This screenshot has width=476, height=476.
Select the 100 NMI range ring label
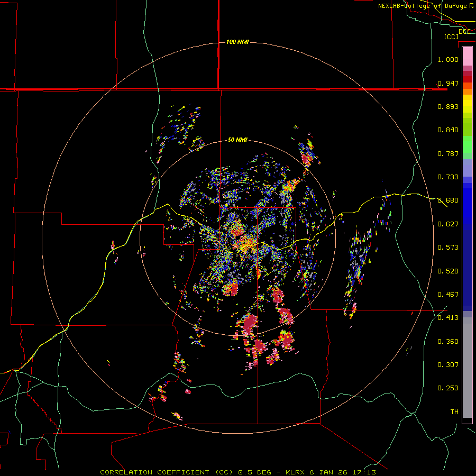(237, 42)
